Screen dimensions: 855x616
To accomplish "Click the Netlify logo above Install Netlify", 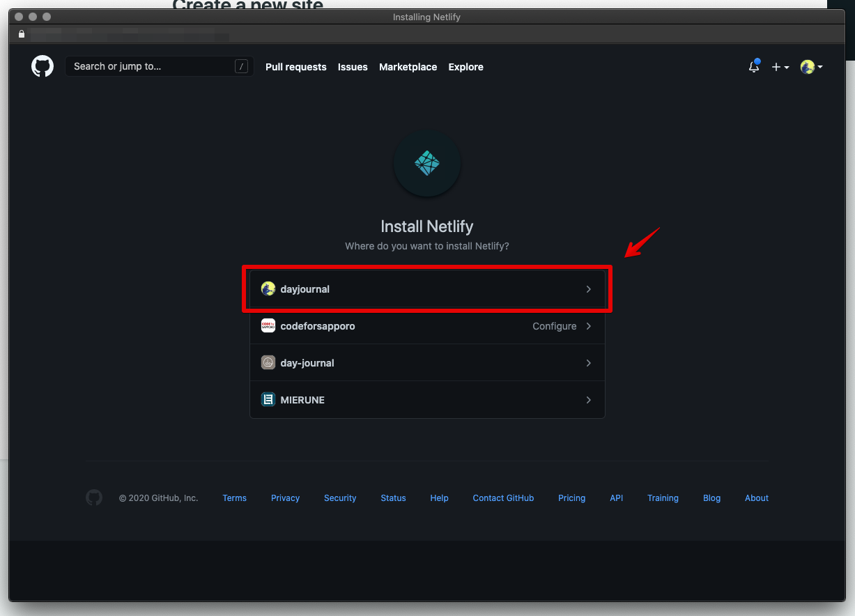I will (427, 163).
